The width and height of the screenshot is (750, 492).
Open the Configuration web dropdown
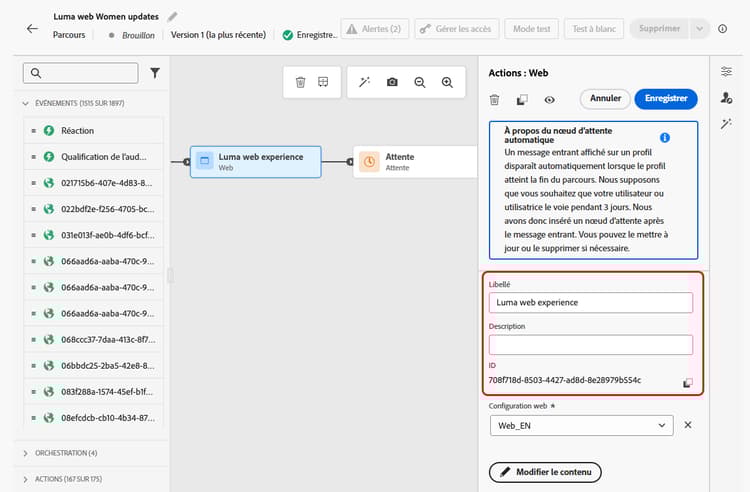(581, 426)
